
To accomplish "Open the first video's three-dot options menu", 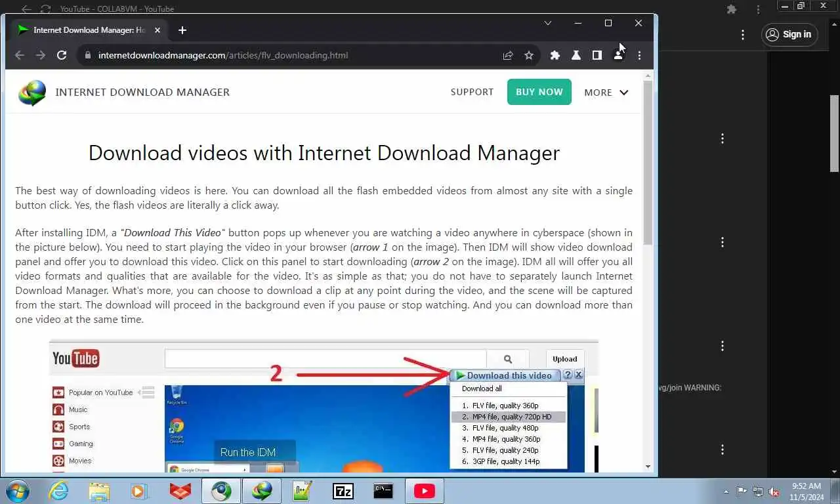I will click(x=723, y=138).
